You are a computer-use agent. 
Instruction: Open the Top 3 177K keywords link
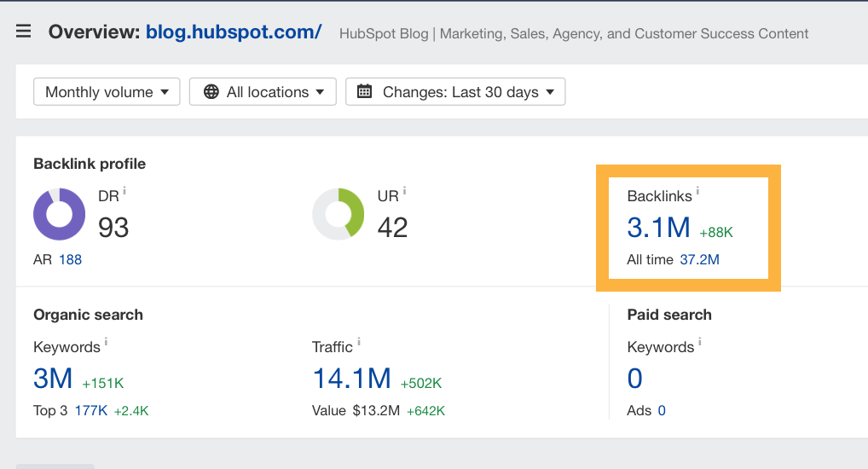[90, 410]
